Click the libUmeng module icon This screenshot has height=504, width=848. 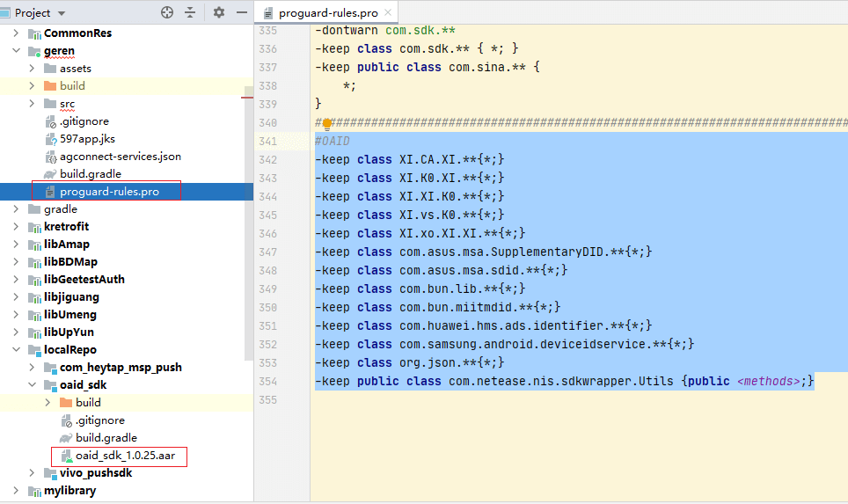pos(34,315)
